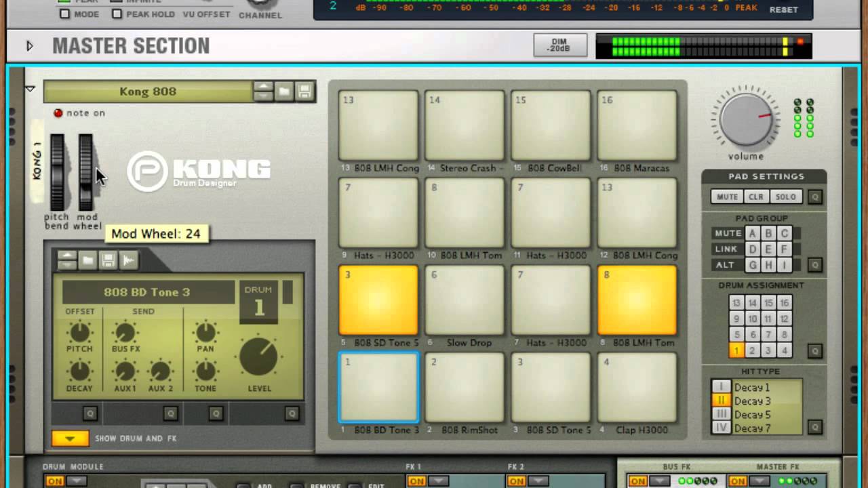Browse drum patch using folder icon above 808 BD Tone 3
868x488 pixels.
(87, 260)
